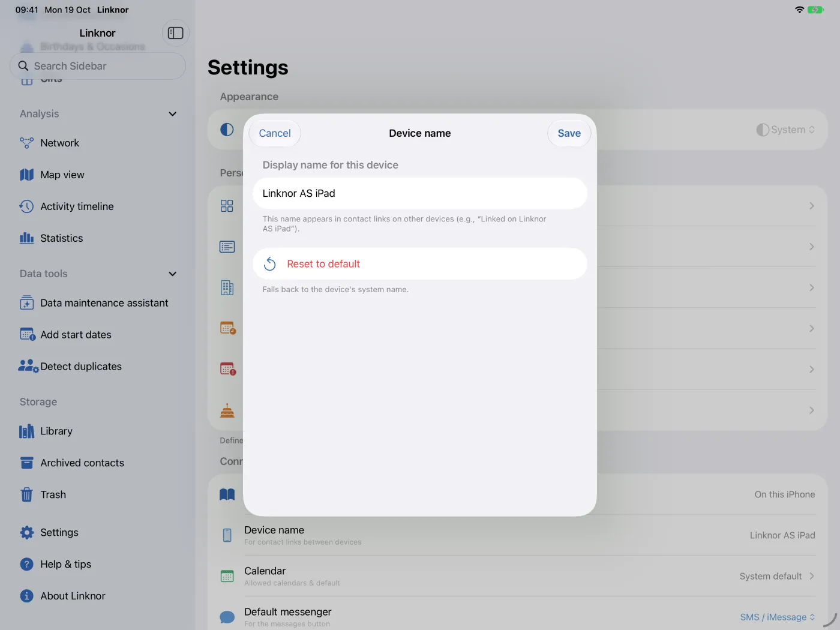Open the System appearance dropdown
Image resolution: width=840 pixels, height=630 pixels.
pyautogui.click(x=785, y=130)
